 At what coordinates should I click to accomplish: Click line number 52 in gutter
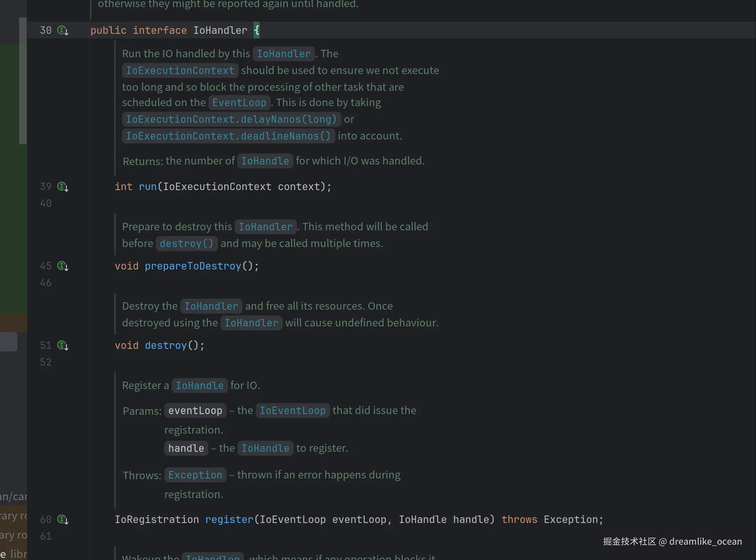tap(46, 362)
